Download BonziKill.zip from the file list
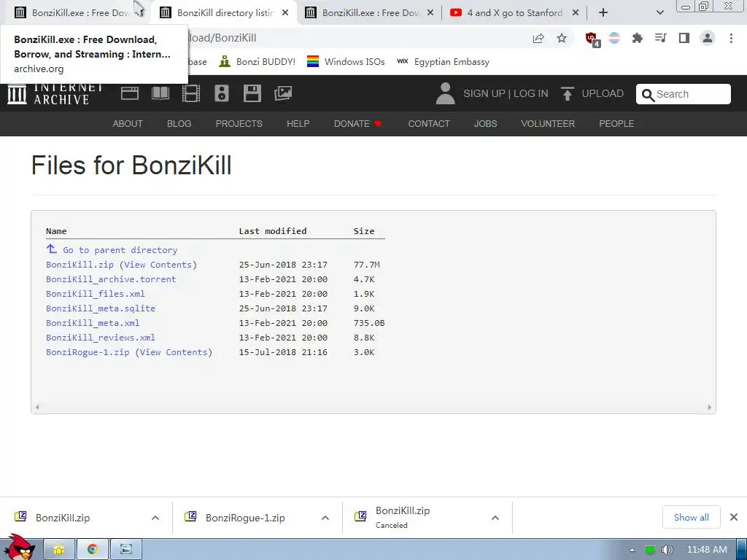The width and height of the screenshot is (747, 560). (80, 265)
